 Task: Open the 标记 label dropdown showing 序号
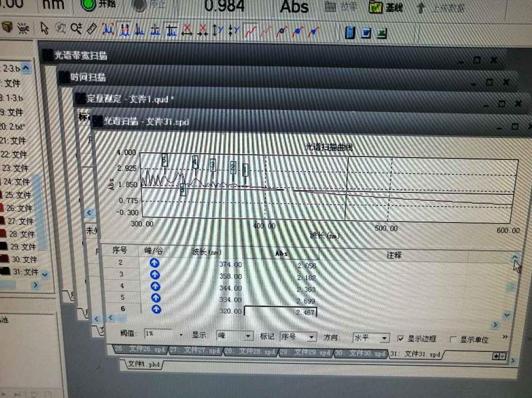[x=311, y=337]
